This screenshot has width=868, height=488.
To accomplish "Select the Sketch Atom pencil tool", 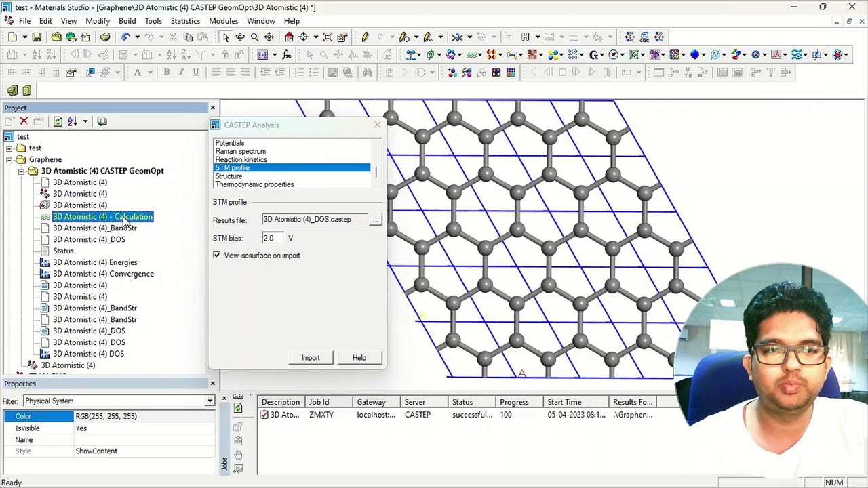I will 365,37.
